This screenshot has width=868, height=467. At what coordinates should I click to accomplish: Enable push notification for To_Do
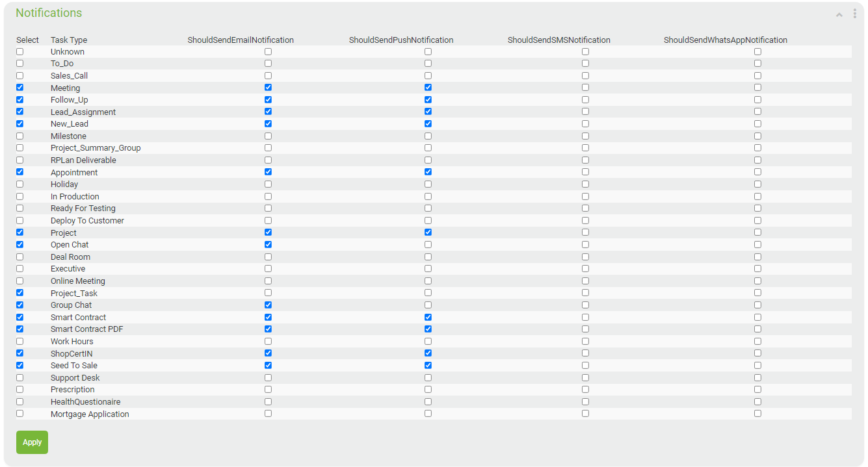click(428, 64)
